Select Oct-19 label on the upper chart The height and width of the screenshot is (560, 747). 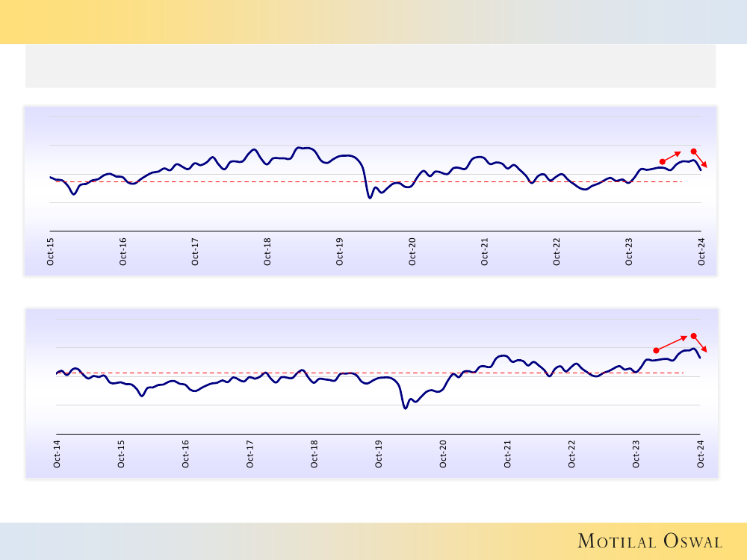[340, 252]
